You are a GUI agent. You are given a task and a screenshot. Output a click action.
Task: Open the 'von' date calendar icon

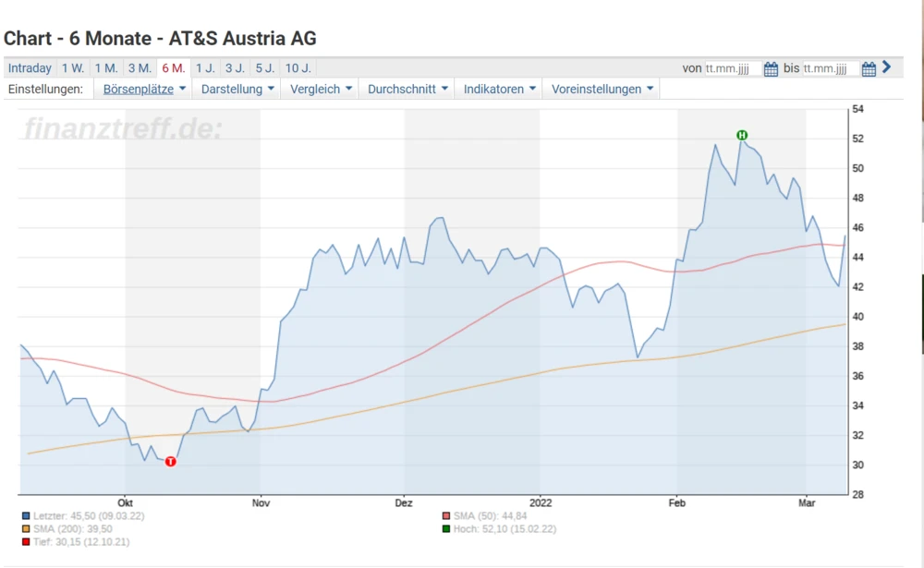771,68
